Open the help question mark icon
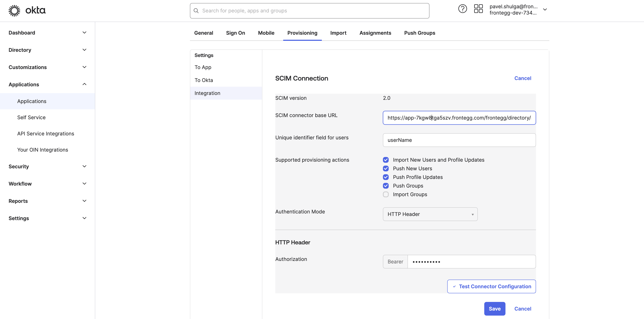This screenshot has height=319, width=644. pos(463,9)
